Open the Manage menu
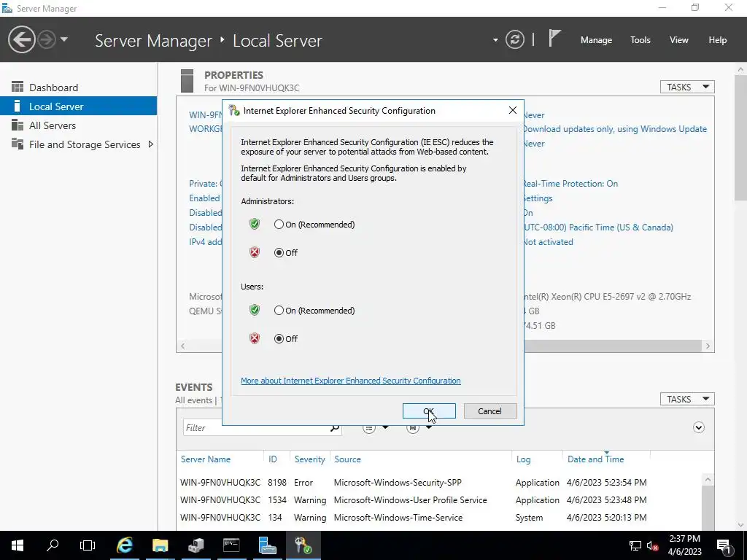This screenshot has height=560, width=747. click(x=596, y=40)
